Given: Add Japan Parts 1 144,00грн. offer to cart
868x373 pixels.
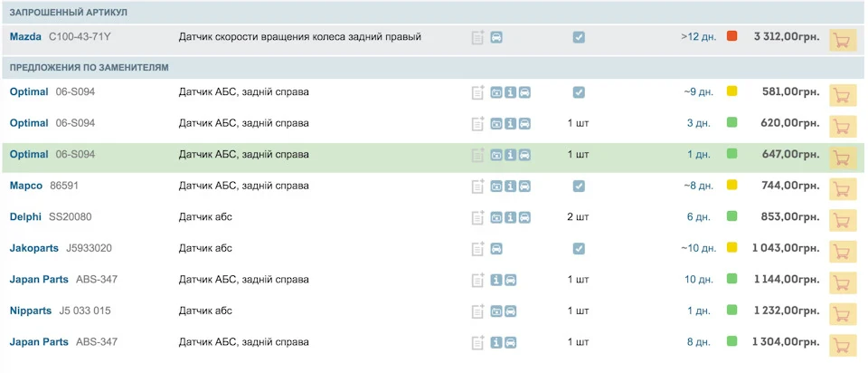Looking at the screenshot, I should 842,282.
